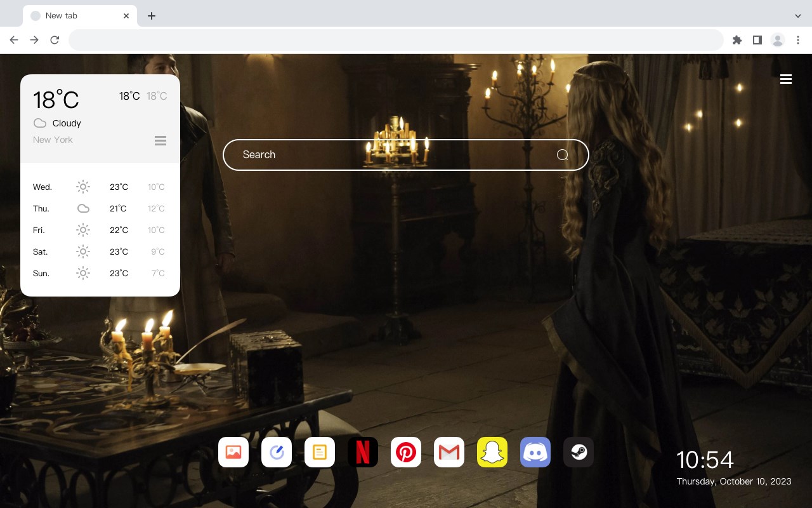Image resolution: width=812 pixels, height=508 pixels.
Task: Select the New tab tab
Action: 80,16
